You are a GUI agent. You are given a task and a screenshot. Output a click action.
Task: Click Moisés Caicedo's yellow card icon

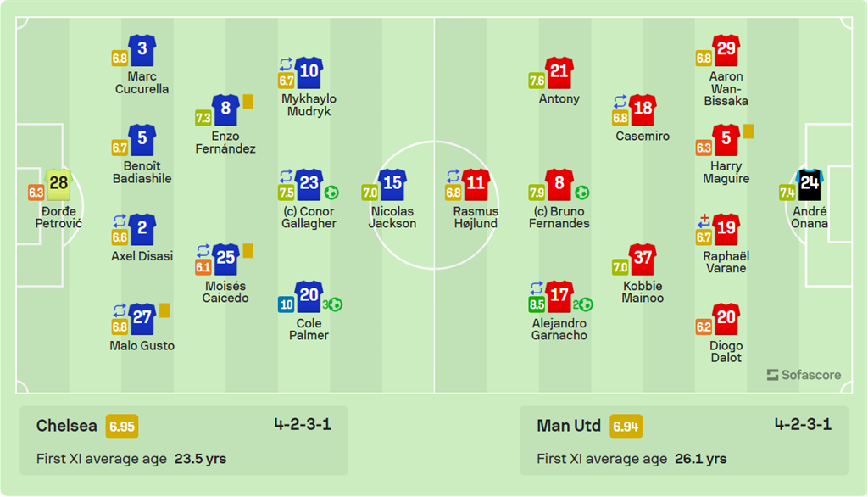(x=248, y=250)
